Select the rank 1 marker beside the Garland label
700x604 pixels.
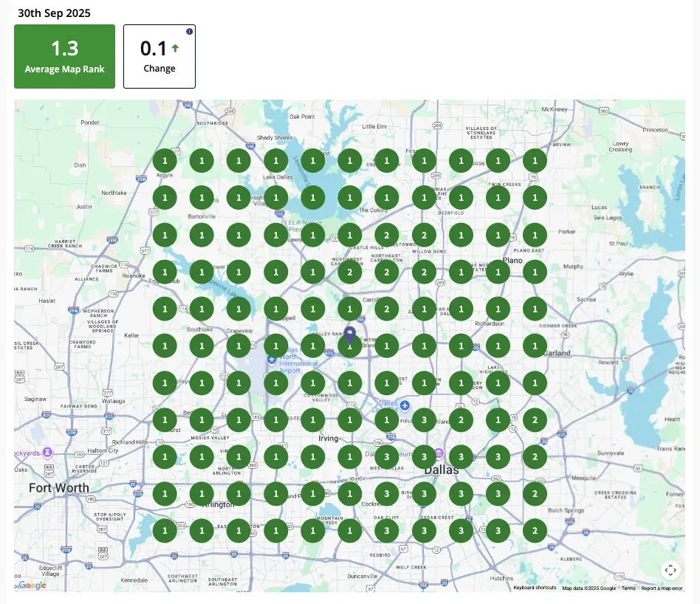pos(535,346)
